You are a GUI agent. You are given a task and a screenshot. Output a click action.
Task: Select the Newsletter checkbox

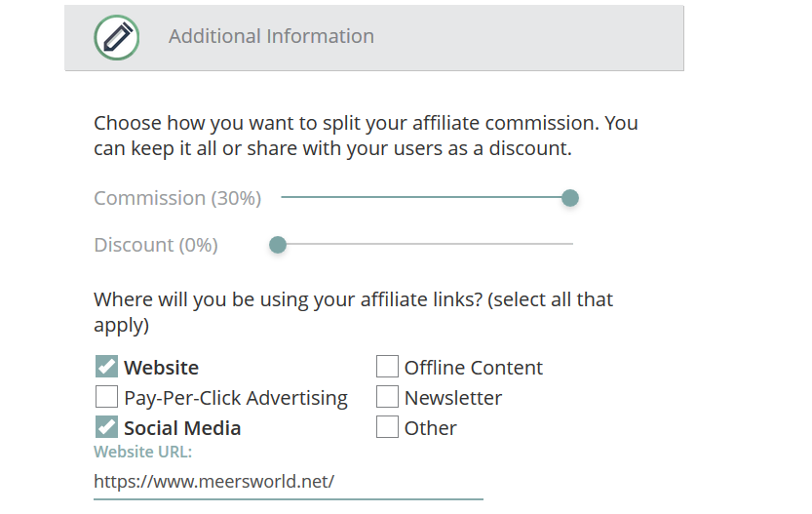[387, 397]
